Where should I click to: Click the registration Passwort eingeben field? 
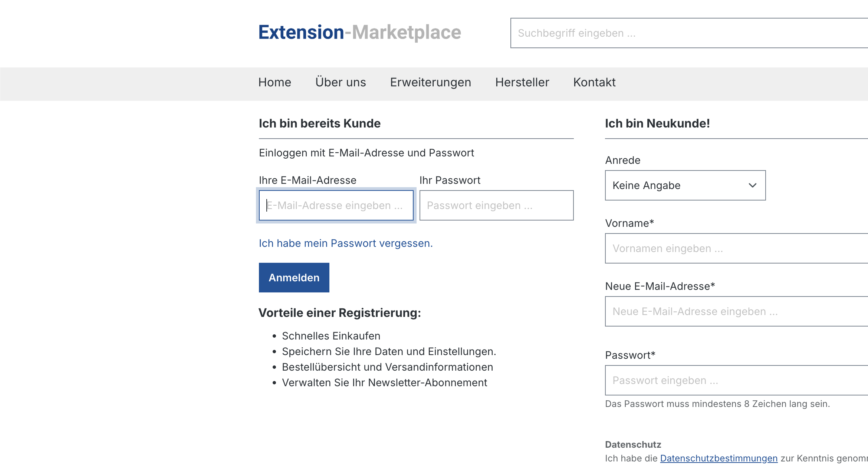[736, 380]
